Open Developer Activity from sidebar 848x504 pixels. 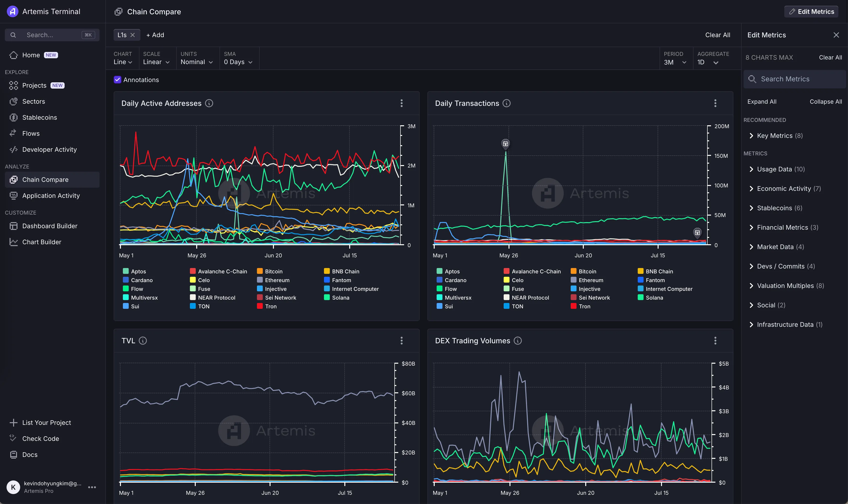click(52, 150)
